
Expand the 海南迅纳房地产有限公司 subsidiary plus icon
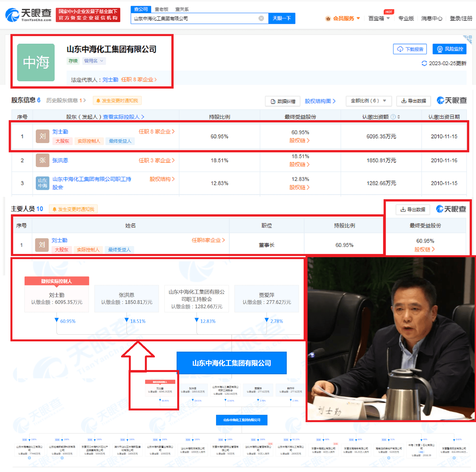[x=388, y=458]
